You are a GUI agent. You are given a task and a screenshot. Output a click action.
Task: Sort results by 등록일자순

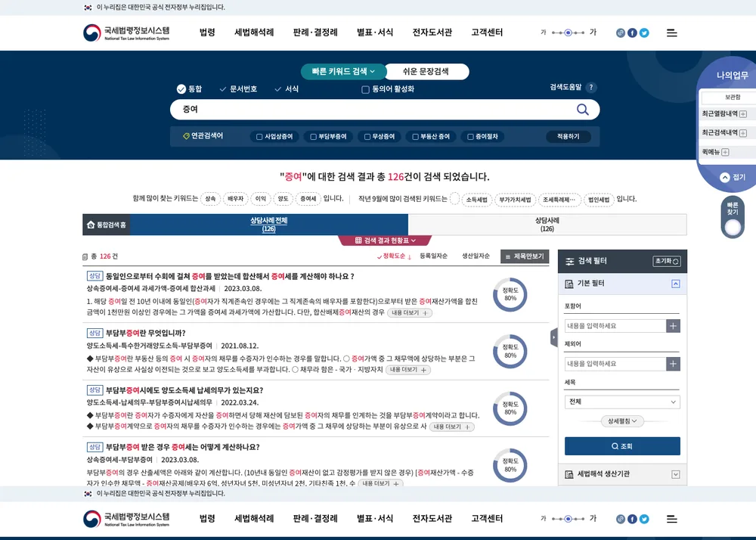point(433,256)
